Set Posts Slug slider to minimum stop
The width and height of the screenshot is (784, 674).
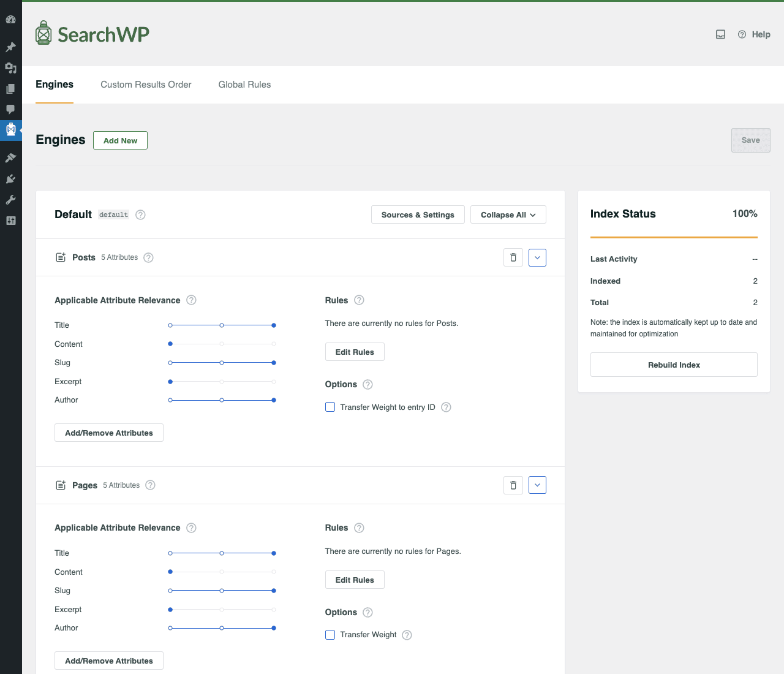pyautogui.click(x=170, y=363)
